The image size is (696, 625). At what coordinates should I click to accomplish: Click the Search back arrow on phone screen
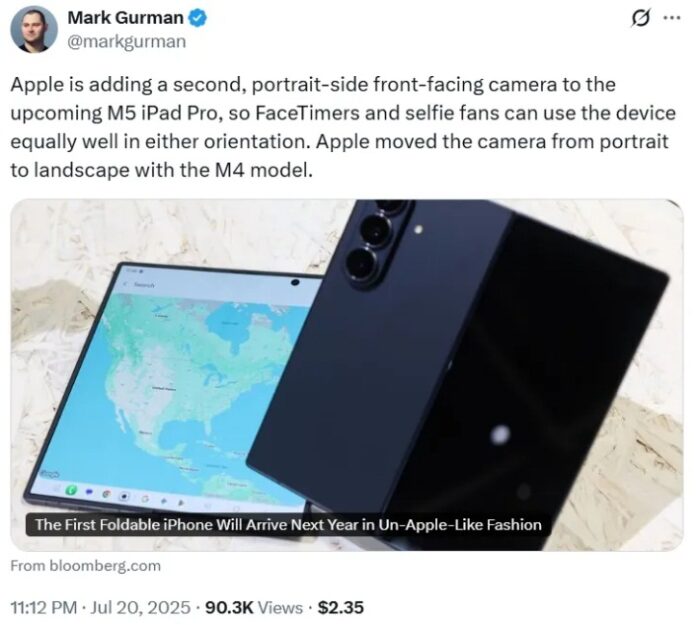point(126,284)
